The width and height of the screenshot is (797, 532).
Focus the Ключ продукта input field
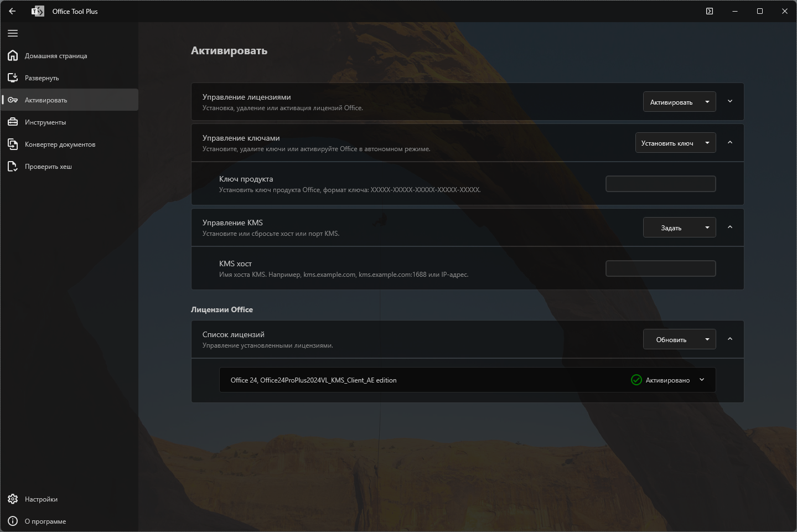(x=661, y=184)
